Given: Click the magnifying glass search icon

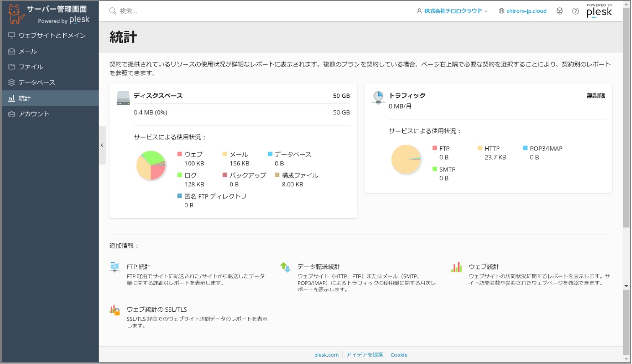Looking at the screenshot, I should coord(113,11).
